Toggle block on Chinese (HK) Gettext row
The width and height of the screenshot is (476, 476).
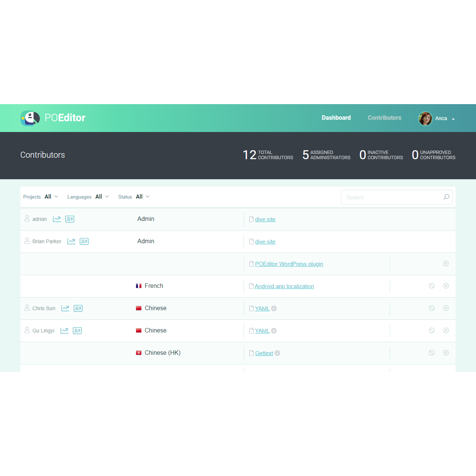coord(431,353)
